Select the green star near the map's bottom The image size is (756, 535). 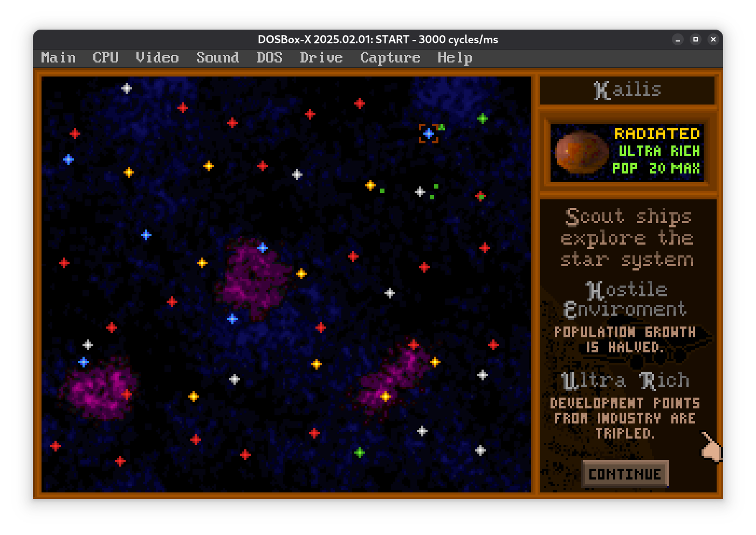click(x=360, y=453)
